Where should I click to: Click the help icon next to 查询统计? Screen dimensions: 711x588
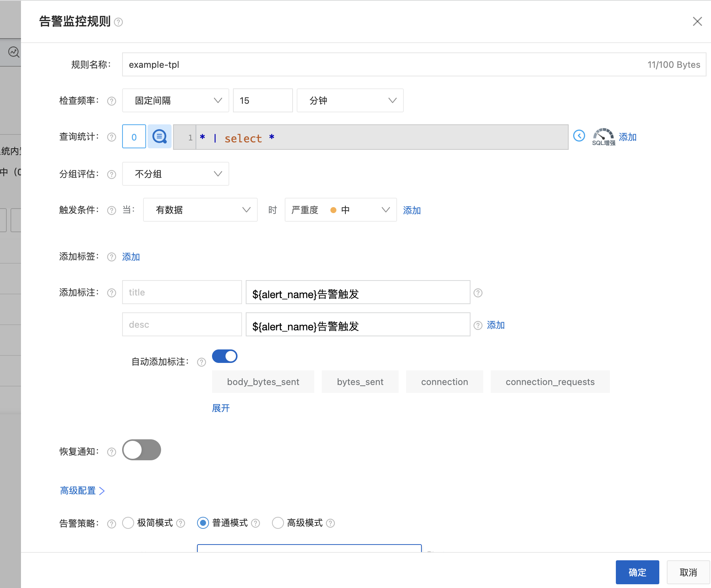click(112, 137)
